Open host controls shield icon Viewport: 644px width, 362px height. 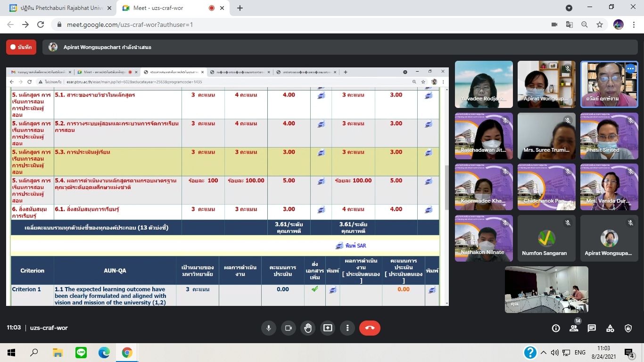pos(628,329)
